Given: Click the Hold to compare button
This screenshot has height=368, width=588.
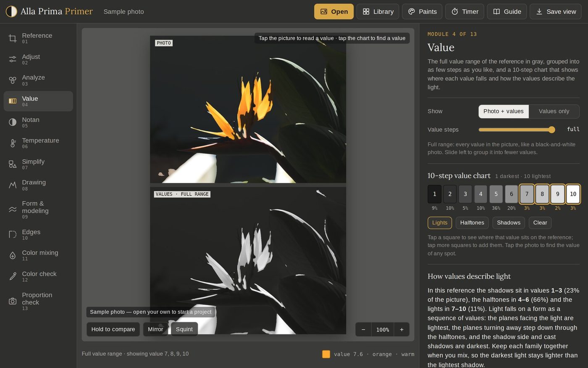Looking at the screenshot, I should (x=113, y=329).
